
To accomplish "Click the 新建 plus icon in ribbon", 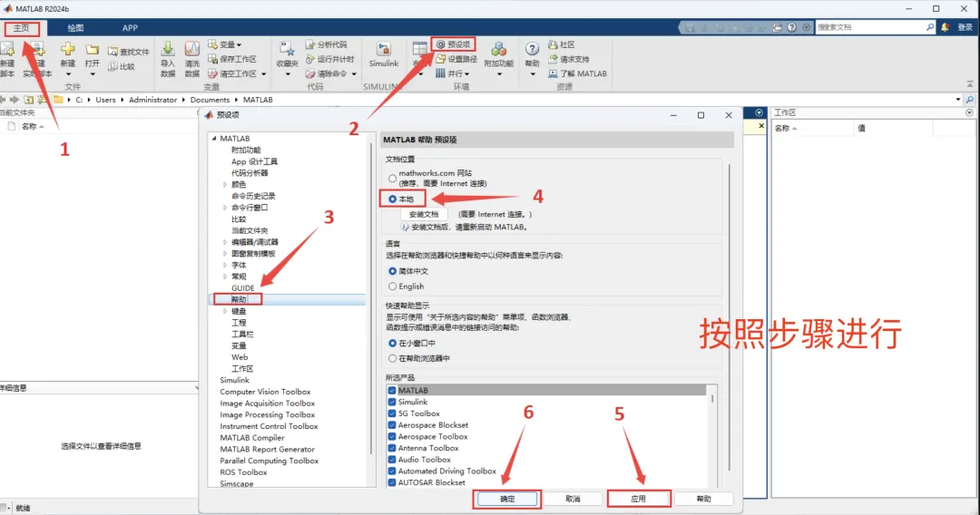I will (x=67, y=49).
